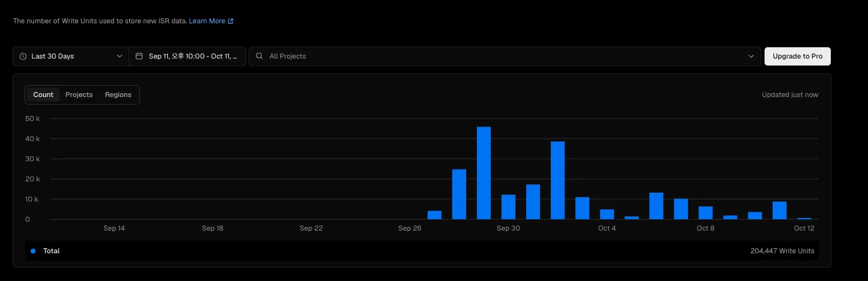Click the Oct 12 axis label

tap(804, 228)
